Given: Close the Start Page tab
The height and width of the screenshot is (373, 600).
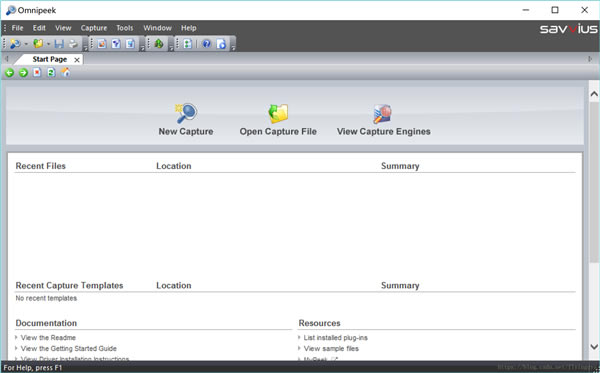Looking at the screenshot, I should (x=77, y=60).
